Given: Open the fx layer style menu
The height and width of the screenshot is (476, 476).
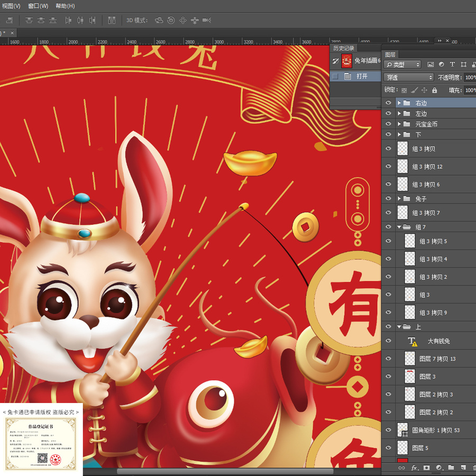Looking at the screenshot, I should point(414,468).
